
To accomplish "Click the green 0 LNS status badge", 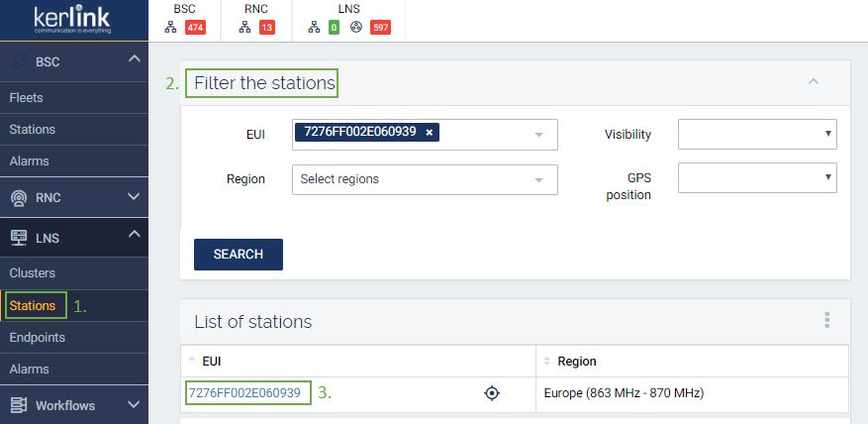I will coord(335,27).
